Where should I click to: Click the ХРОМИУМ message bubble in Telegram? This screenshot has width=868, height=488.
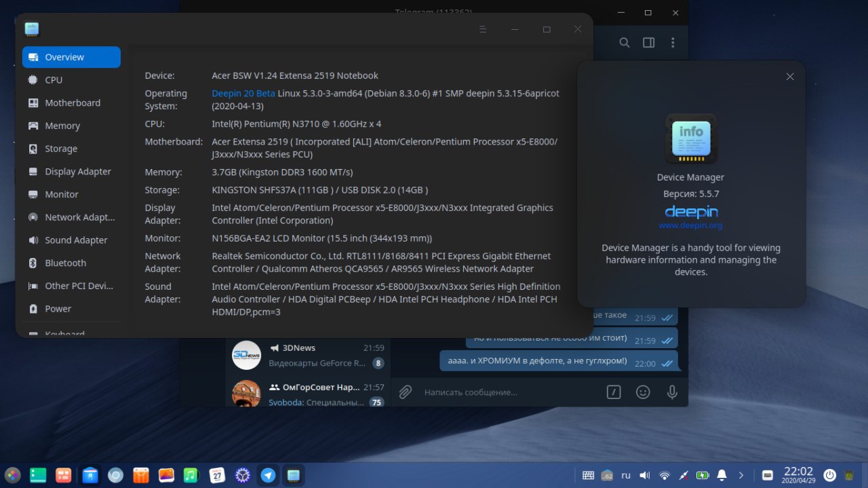(x=559, y=361)
